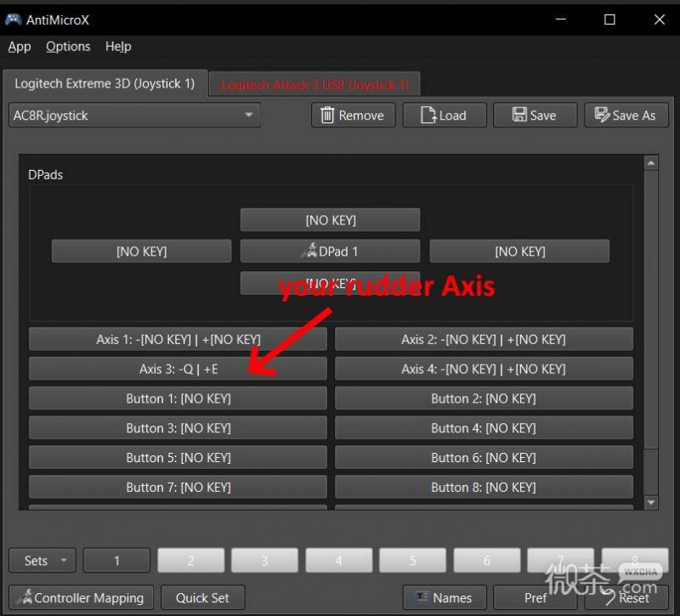
Task: Expand the AC8R.joystick profile dropdown
Action: click(134, 116)
